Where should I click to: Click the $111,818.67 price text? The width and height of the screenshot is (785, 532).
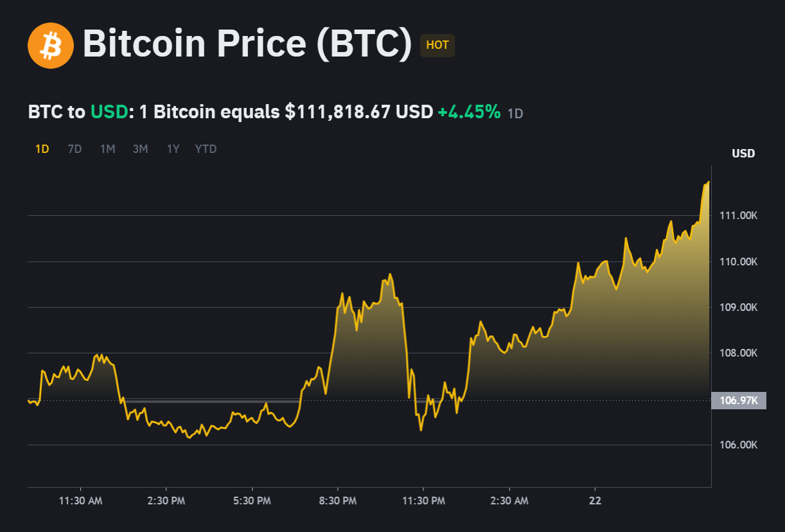[x=338, y=112]
